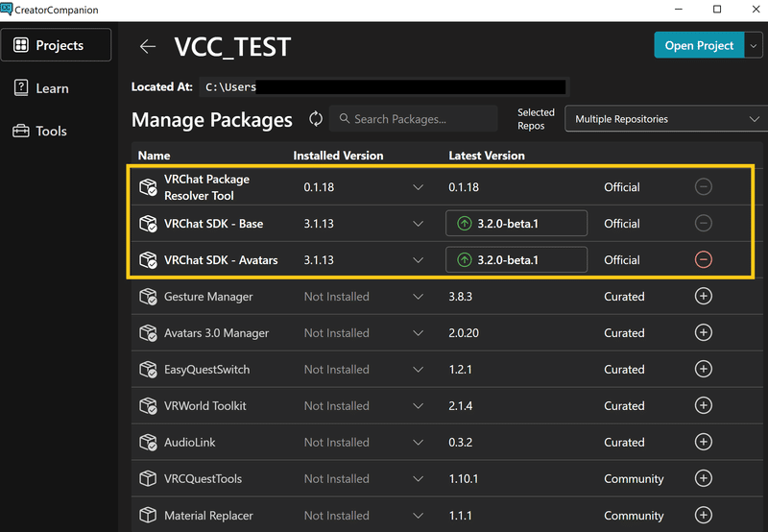Viewport: 768px width, 532px height.
Task: Click the CreatorCompanion app icon in title bar
Action: click(7, 9)
